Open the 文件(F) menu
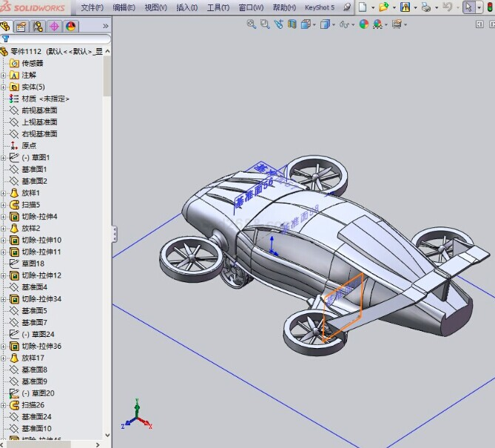Image resolution: width=495 pixels, height=448 pixels. click(x=92, y=7)
